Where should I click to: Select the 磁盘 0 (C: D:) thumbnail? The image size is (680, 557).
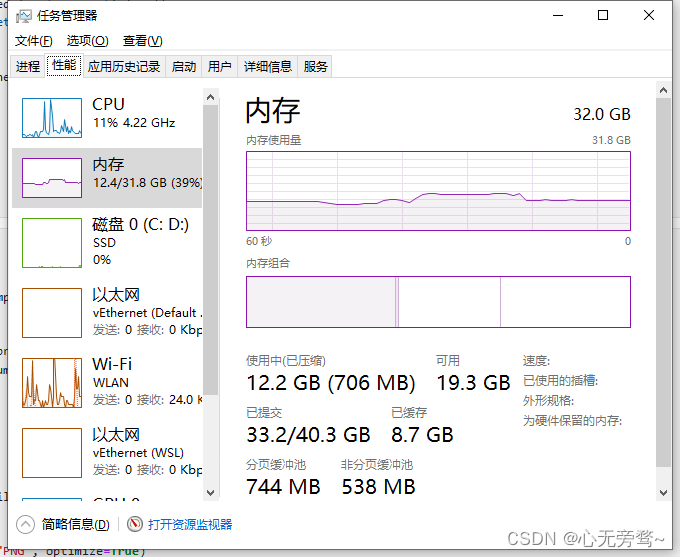pos(52,243)
